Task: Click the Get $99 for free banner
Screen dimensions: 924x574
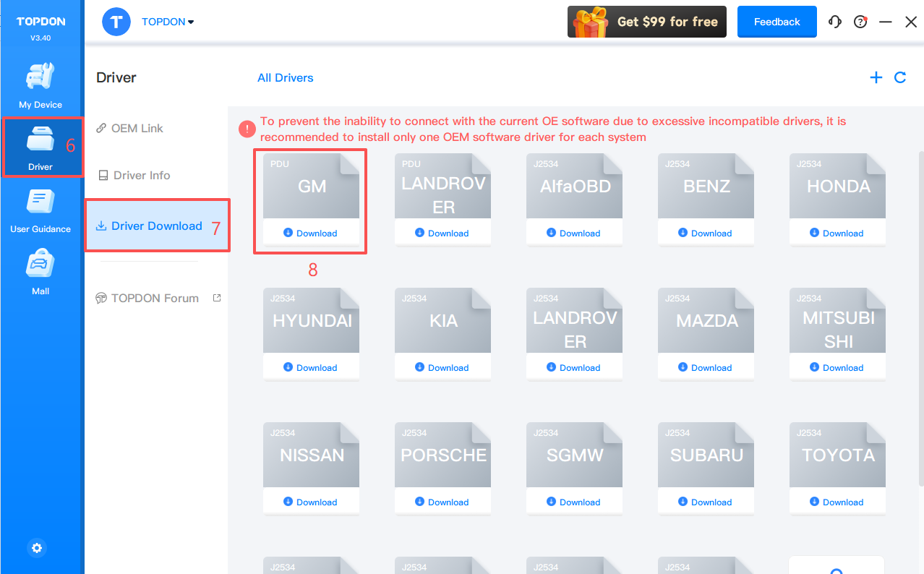Action: pyautogui.click(x=646, y=22)
